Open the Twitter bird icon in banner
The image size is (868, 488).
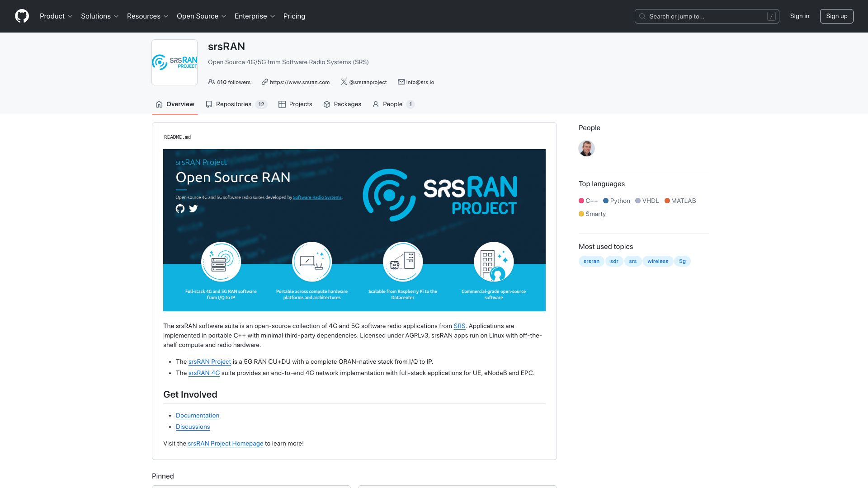[x=193, y=208]
